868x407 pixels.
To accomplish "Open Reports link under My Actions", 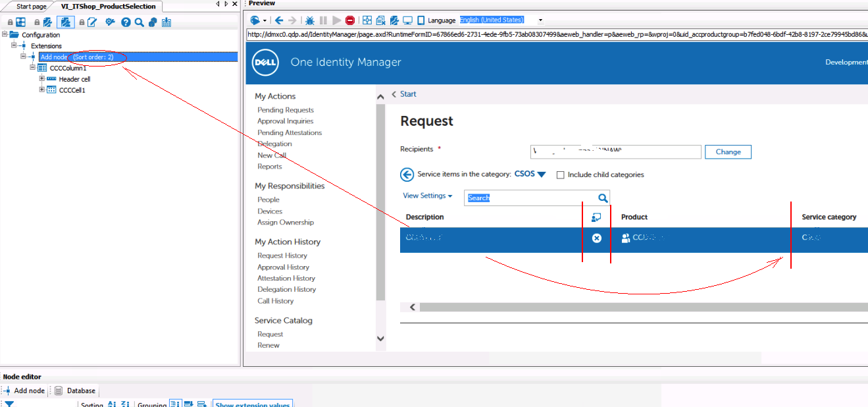I will 270,167.
